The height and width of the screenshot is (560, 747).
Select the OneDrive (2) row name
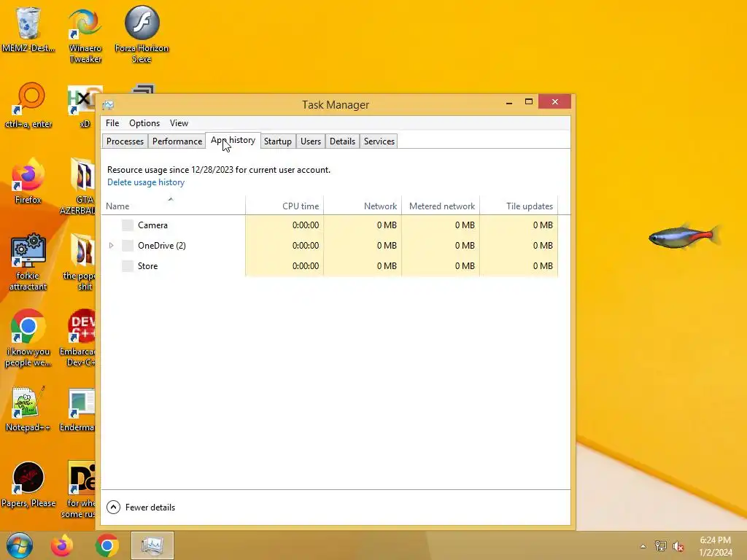(162, 246)
